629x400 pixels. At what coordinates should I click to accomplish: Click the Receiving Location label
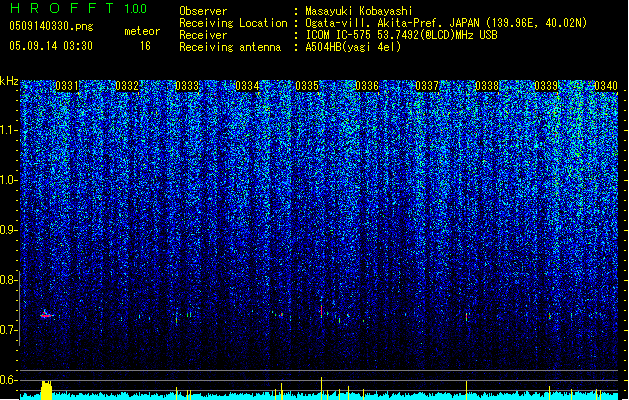click(233, 23)
